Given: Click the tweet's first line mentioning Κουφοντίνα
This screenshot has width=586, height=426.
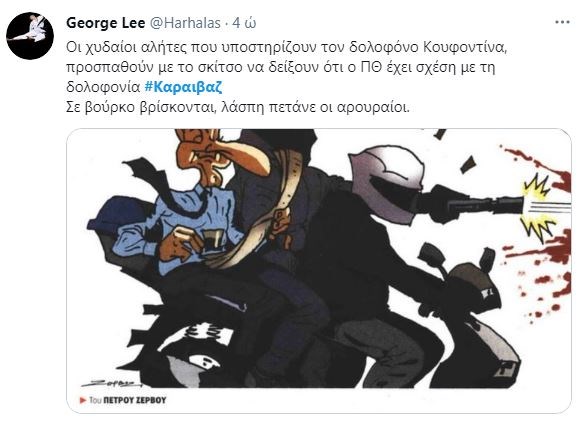Looking at the screenshot, I should (x=286, y=48).
